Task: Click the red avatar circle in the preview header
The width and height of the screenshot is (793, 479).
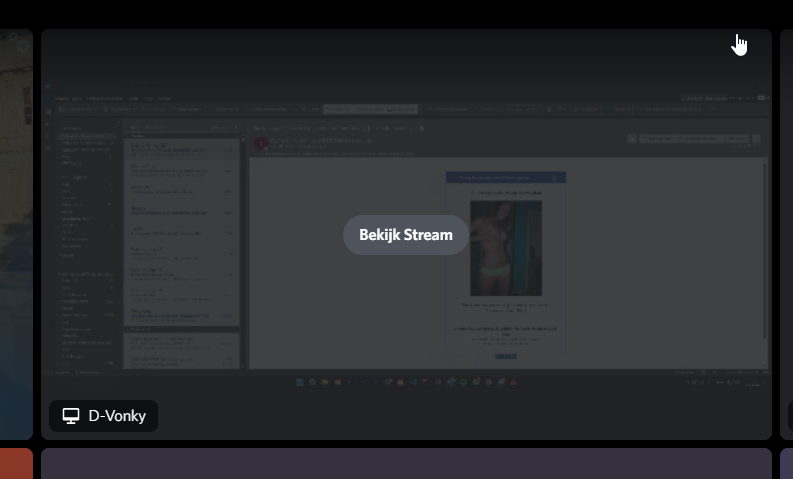Action: [x=261, y=143]
